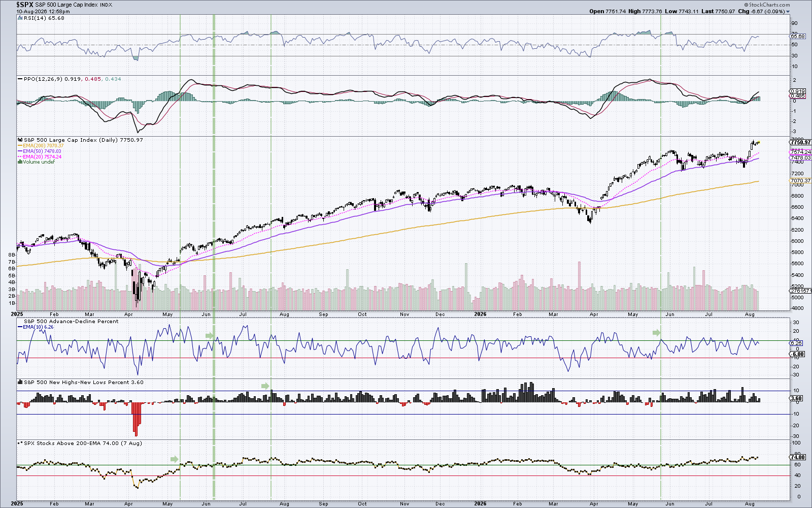Click the 'EMA(200) 7070.37' legend text
Screen dimensions: 812x508
coord(43,146)
